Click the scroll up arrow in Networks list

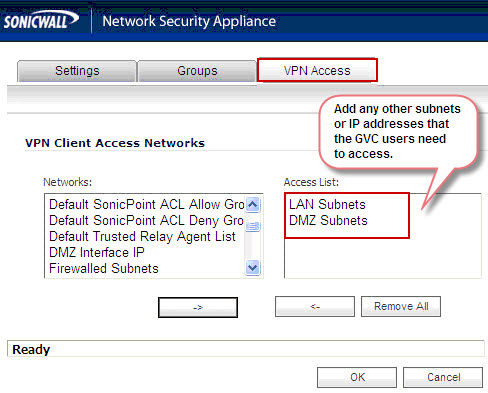[253, 204]
